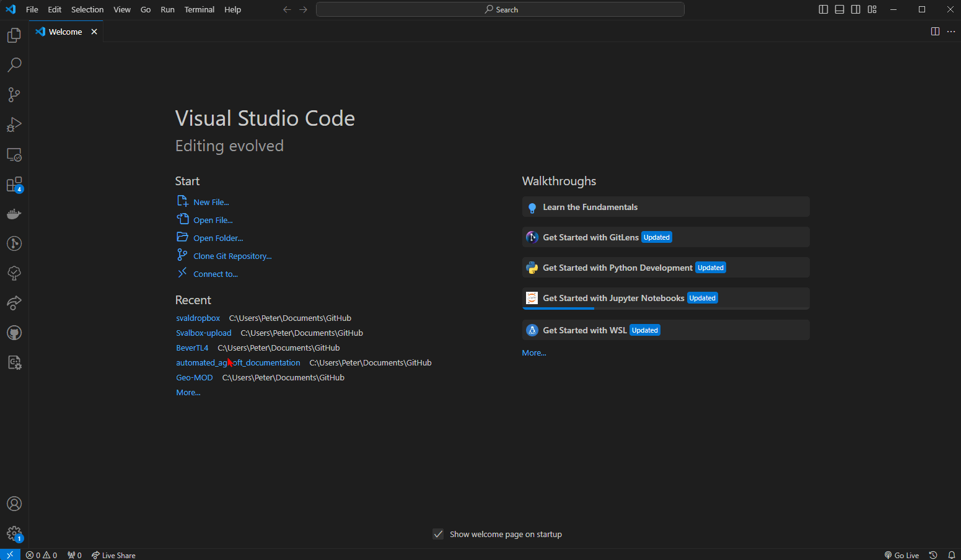Screen dimensions: 961x560
Task: Click Go Live in the status bar
Action: [902, 555]
